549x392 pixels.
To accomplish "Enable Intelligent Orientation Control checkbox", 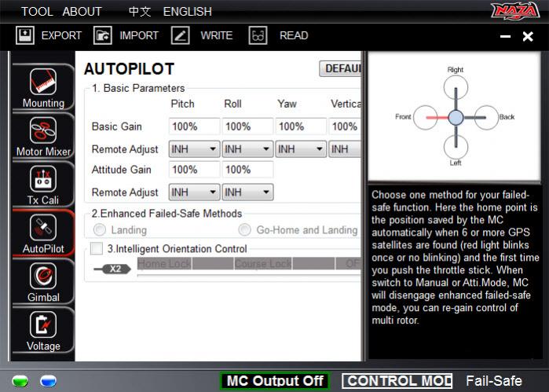I will click(97, 249).
